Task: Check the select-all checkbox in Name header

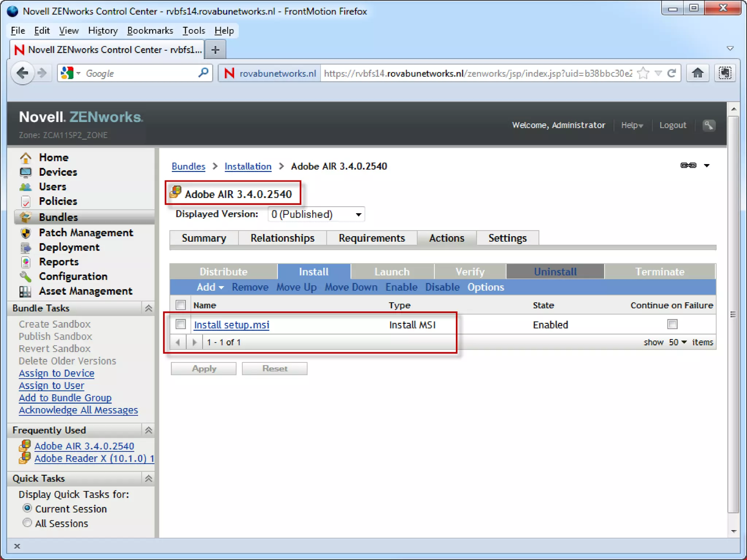Action: (x=181, y=305)
